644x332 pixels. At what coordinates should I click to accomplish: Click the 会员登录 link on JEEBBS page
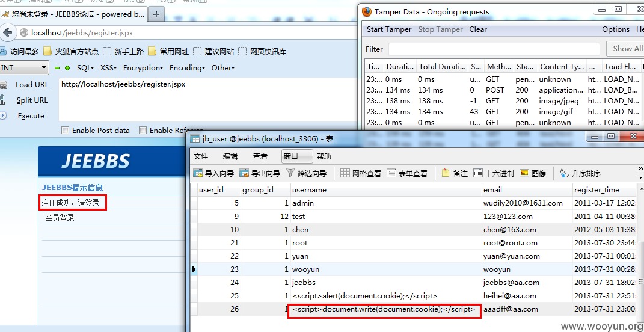pyautogui.click(x=60, y=218)
